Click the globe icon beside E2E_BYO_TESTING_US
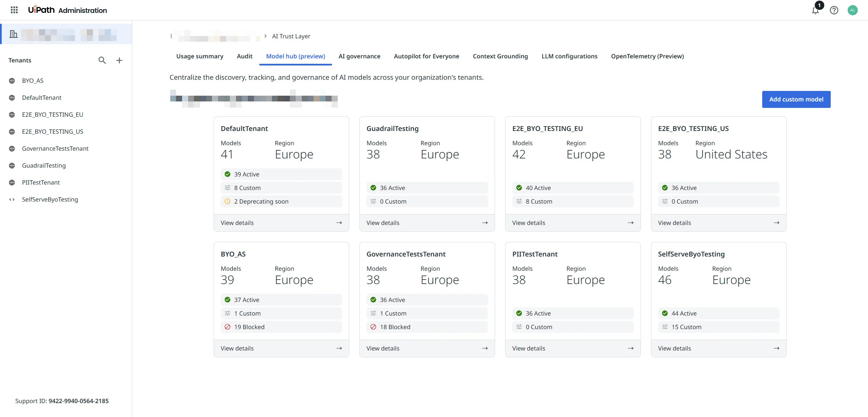The height and width of the screenshot is (417, 868). pyautogui.click(x=12, y=132)
